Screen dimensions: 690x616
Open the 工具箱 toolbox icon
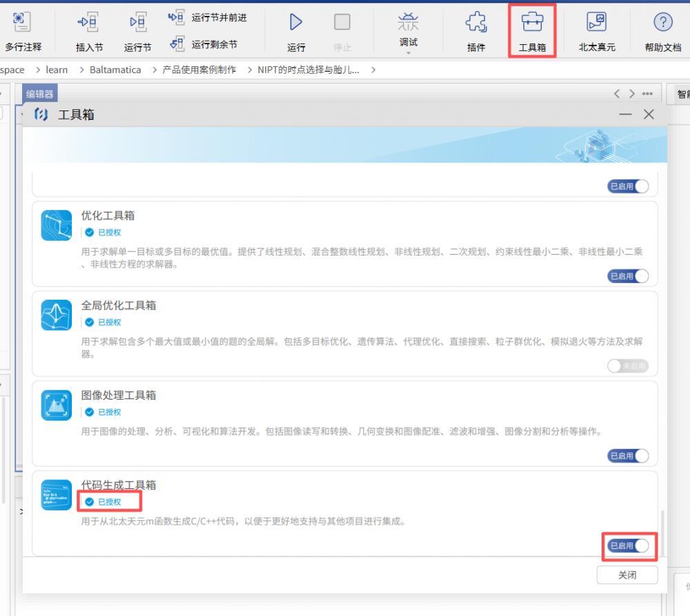coord(532,23)
